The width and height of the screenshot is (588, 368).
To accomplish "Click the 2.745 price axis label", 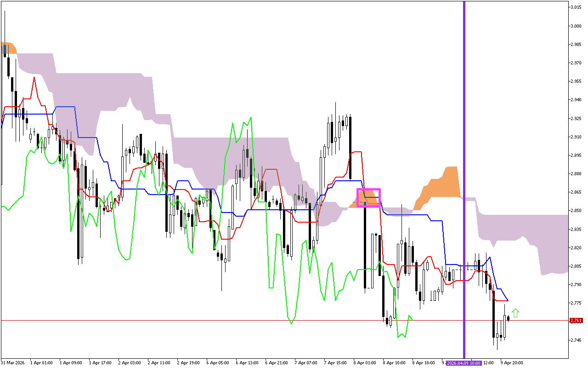I will (x=576, y=340).
